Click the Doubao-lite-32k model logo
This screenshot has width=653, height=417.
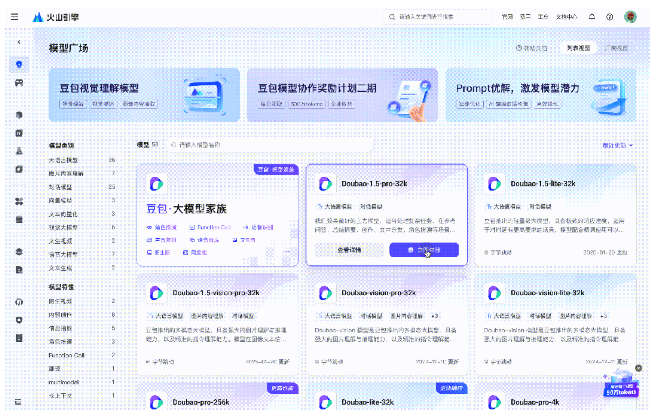tap(325, 402)
